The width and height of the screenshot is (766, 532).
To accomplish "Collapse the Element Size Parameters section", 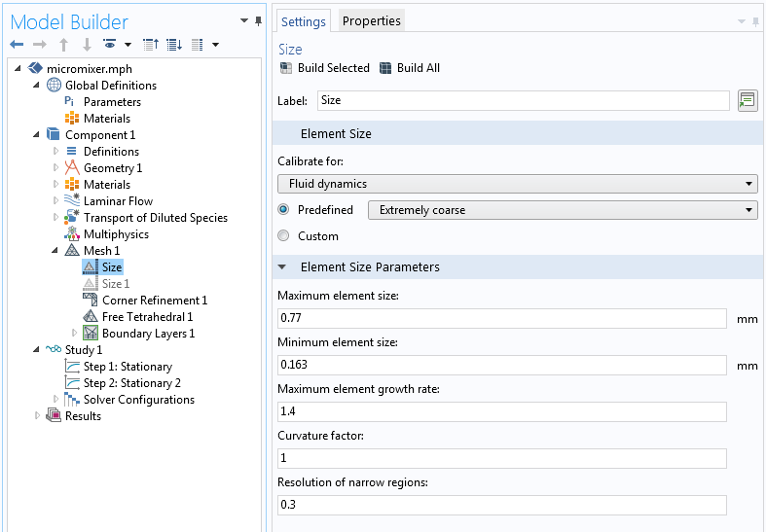I will pyautogui.click(x=282, y=267).
